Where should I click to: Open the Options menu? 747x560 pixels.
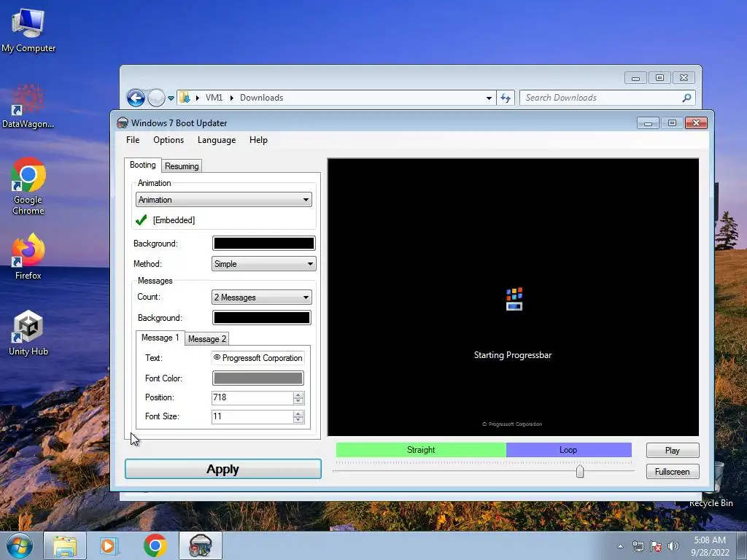[x=169, y=140]
